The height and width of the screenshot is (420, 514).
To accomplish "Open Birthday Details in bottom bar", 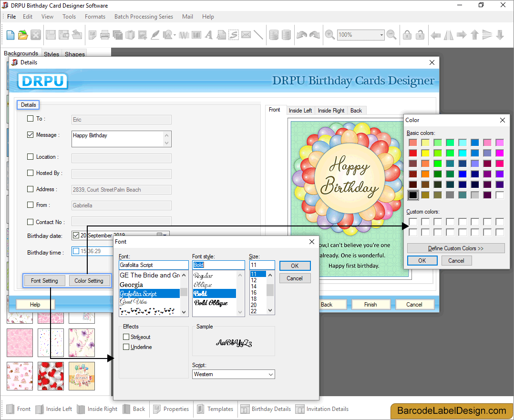I will [266, 409].
